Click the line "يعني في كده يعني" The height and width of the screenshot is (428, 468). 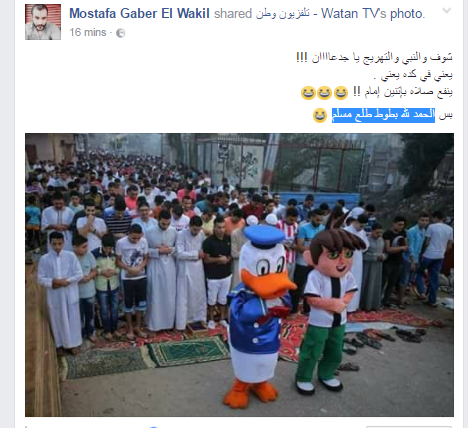pyautogui.click(x=413, y=75)
